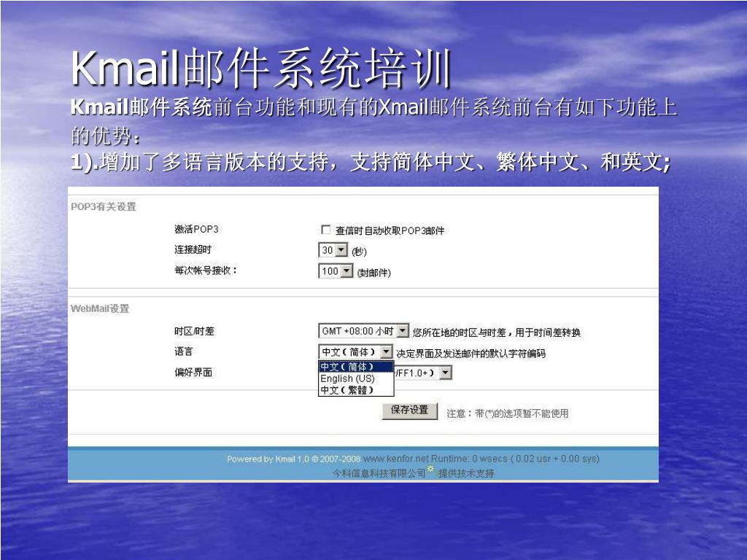
Task: Click the 连接超时 label
Action: [x=193, y=249]
